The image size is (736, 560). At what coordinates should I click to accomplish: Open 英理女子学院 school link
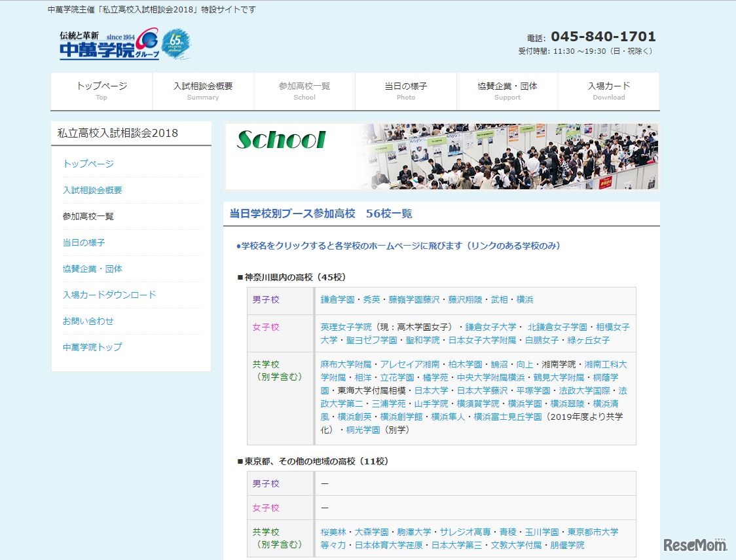[346, 327]
